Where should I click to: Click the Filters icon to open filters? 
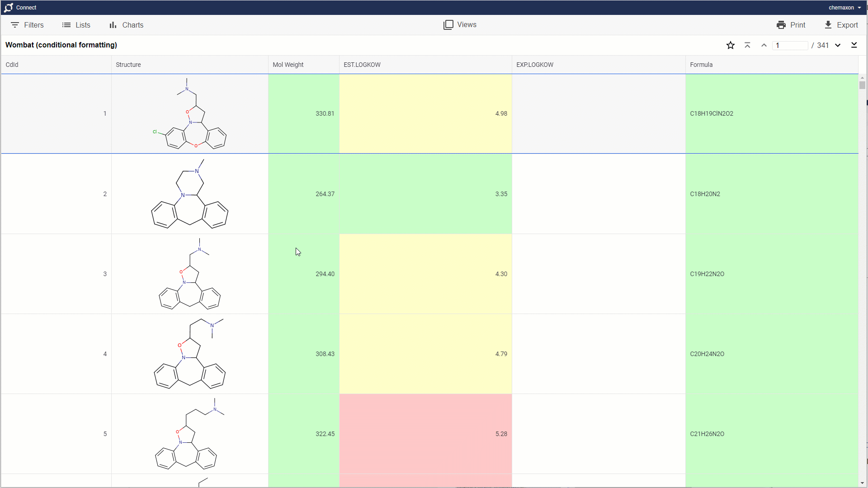pyautogui.click(x=14, y=24)
